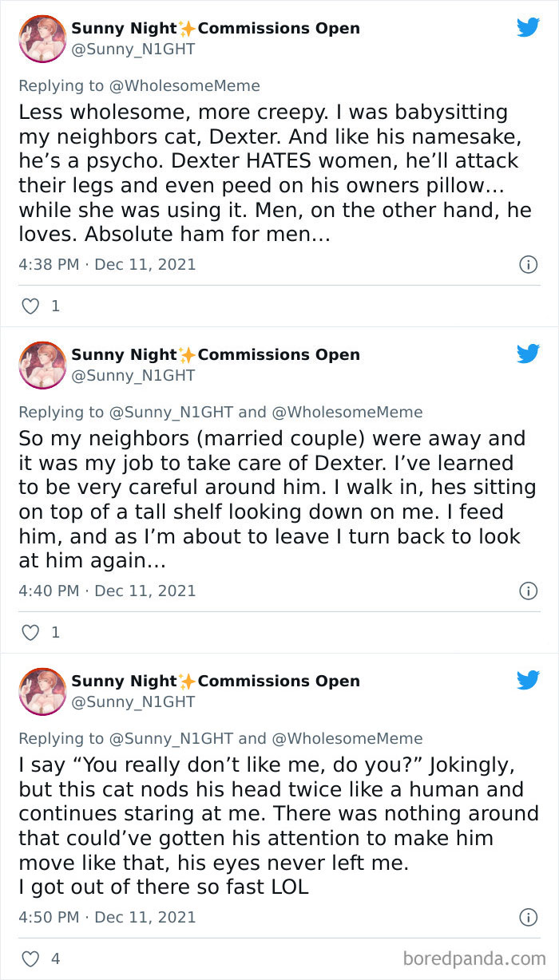This screenshot has height=980, width=559.
Task: Open Sunny Night's profile picture on the last tweet
Action: pos(42,691)
